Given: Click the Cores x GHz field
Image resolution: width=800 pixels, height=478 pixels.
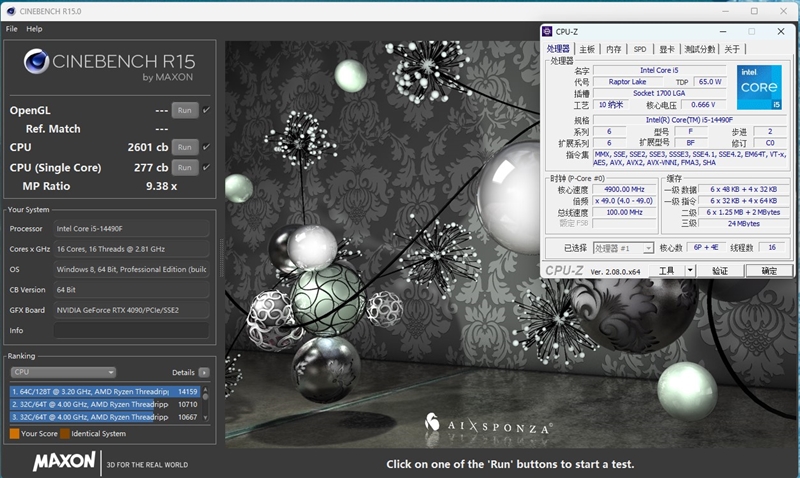Looking at the screenshot, I should [132, 249].
